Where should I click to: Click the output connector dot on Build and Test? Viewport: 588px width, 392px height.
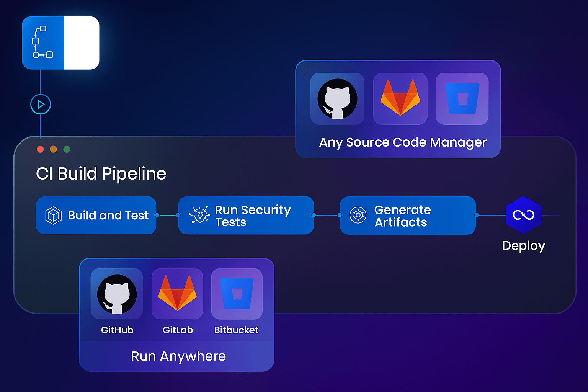[157, 215]
